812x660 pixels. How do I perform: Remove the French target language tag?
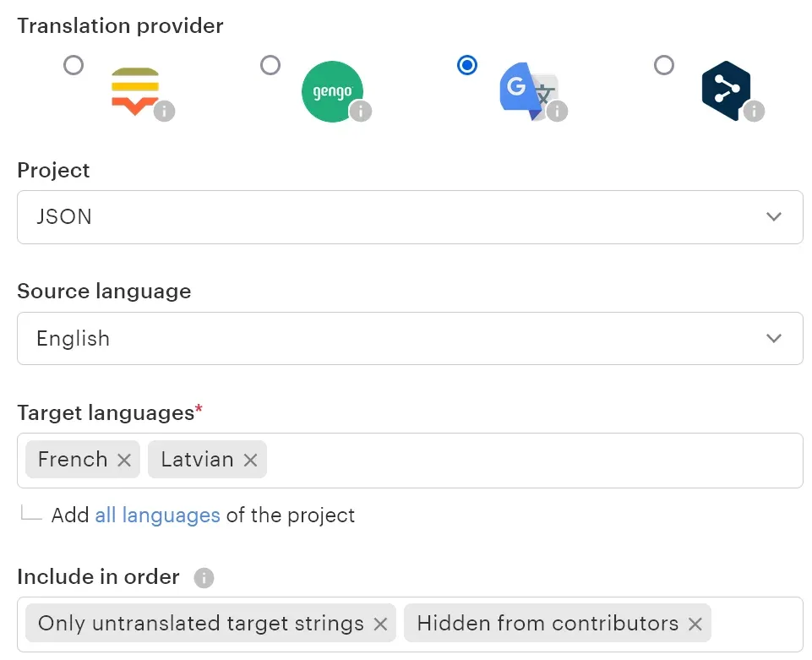tap(124, 460)
